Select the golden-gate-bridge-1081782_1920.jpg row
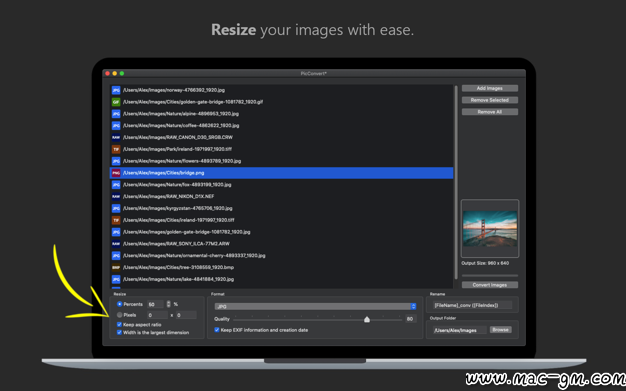 [282, 232]
